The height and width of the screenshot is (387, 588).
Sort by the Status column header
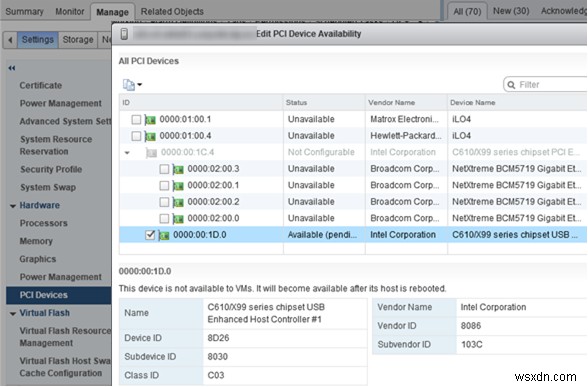coord(324,103)
